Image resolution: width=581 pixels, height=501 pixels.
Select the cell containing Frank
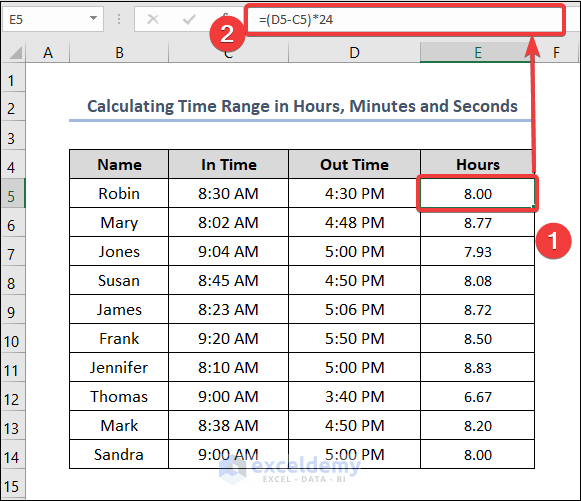pos(119,338)
